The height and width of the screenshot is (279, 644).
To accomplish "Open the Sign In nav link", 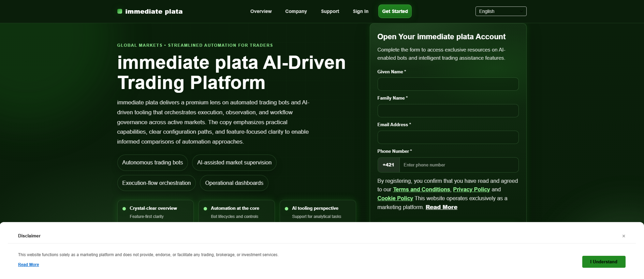I will coord(361,11).
